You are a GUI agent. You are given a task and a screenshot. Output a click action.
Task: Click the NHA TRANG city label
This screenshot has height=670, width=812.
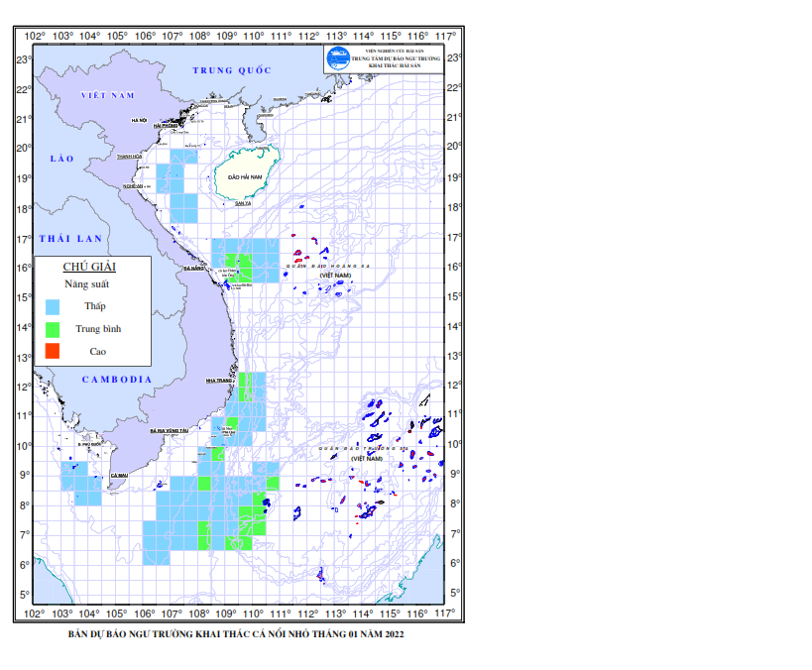(x=219, y=381)
